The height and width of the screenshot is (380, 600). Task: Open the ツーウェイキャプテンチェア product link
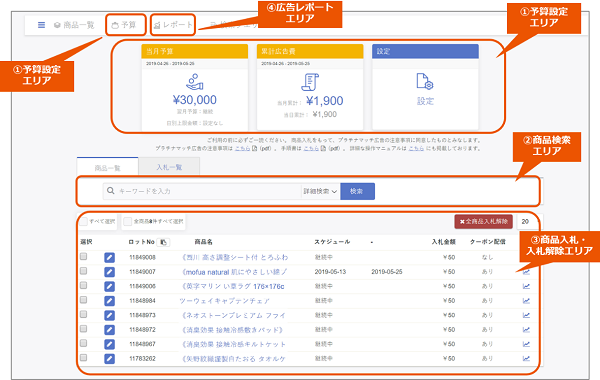pos(225,301)
